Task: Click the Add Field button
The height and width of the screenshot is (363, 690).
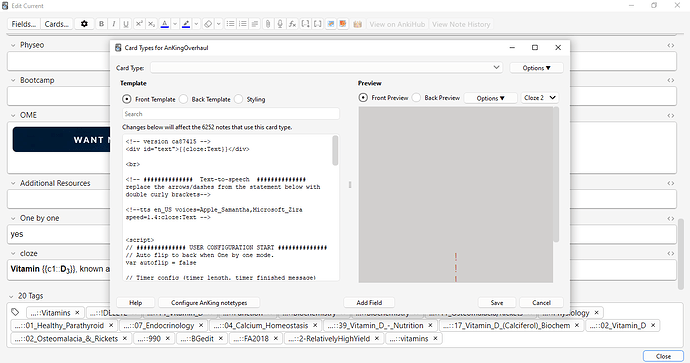Action: (369, 303)
